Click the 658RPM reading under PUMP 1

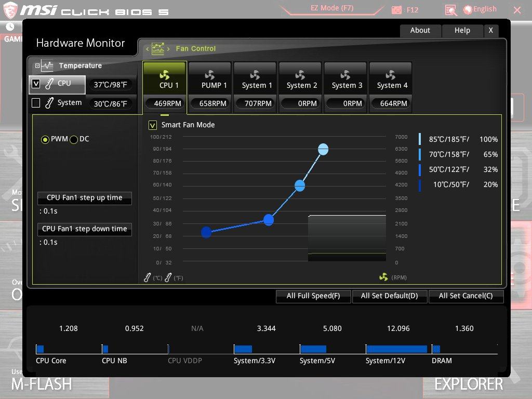click(x=210, y=103)
